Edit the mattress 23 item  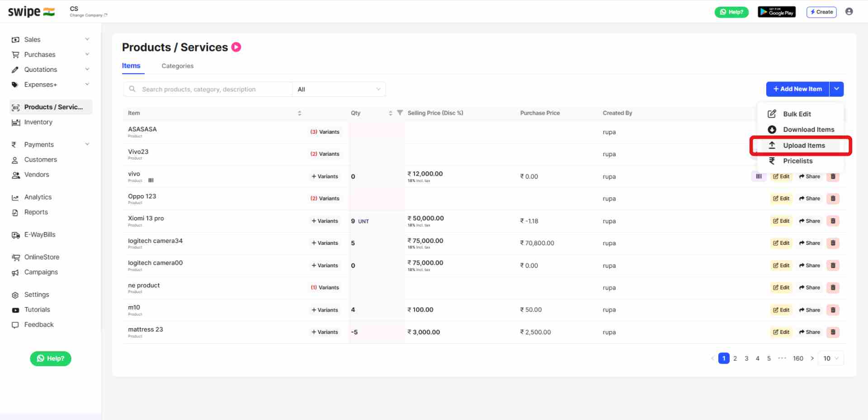coord(781,332)
